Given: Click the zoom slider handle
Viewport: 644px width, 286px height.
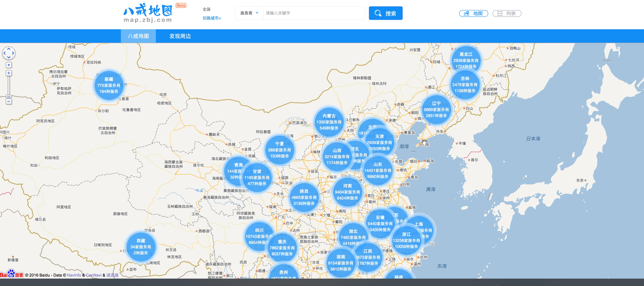Looking at the screenshot, I should click(9, 97).
